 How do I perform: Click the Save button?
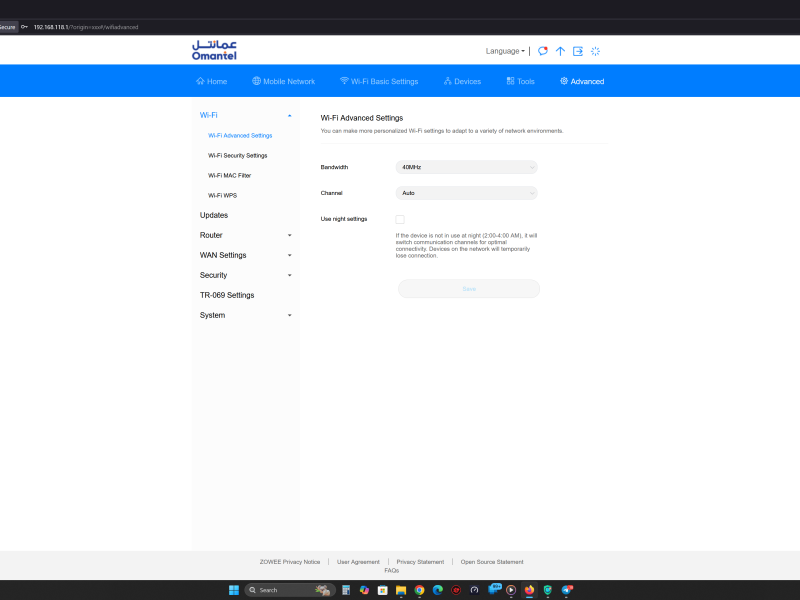[468, 288]
